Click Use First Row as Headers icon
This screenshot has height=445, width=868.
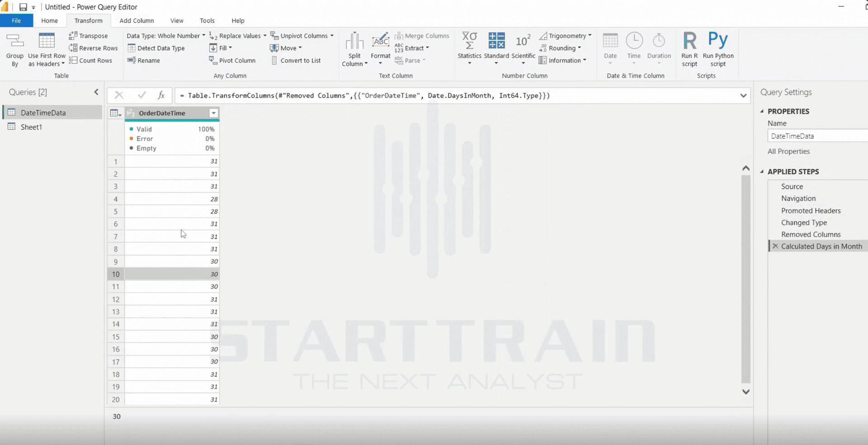47,41
